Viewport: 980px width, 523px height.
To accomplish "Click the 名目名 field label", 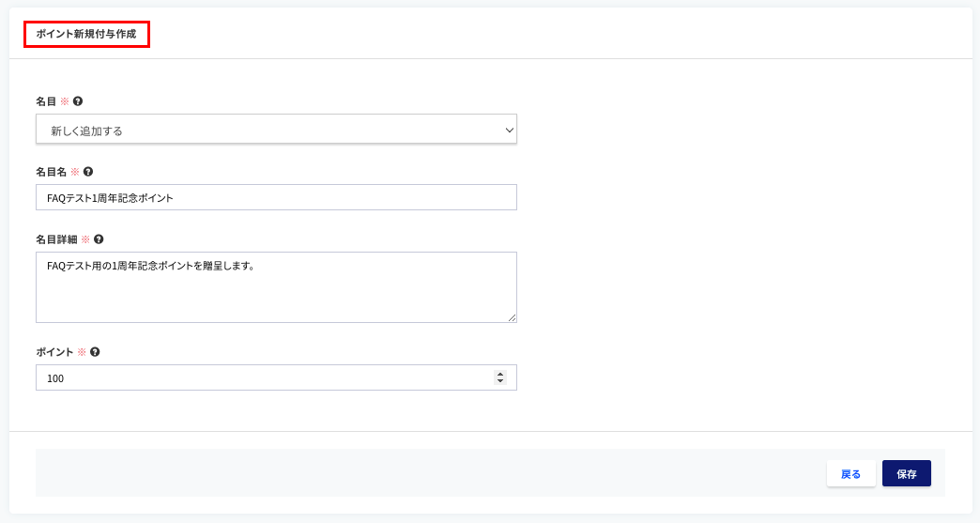I will tap(52, 172).
